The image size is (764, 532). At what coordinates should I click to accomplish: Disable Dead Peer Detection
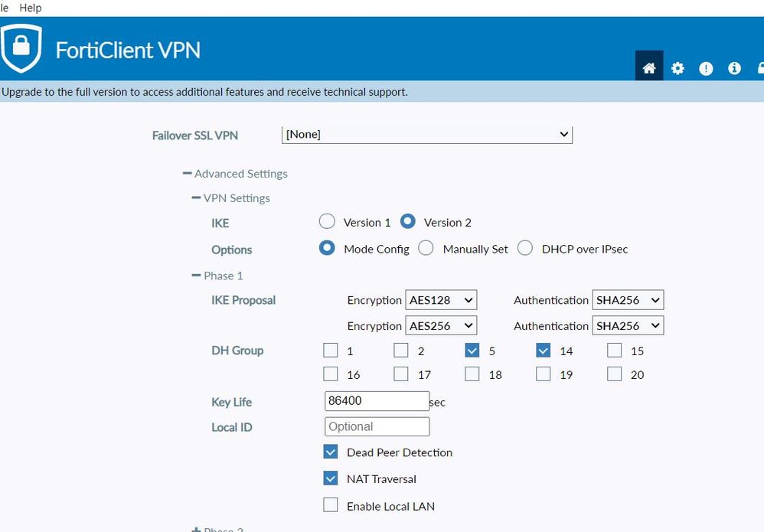pos(331,452)
